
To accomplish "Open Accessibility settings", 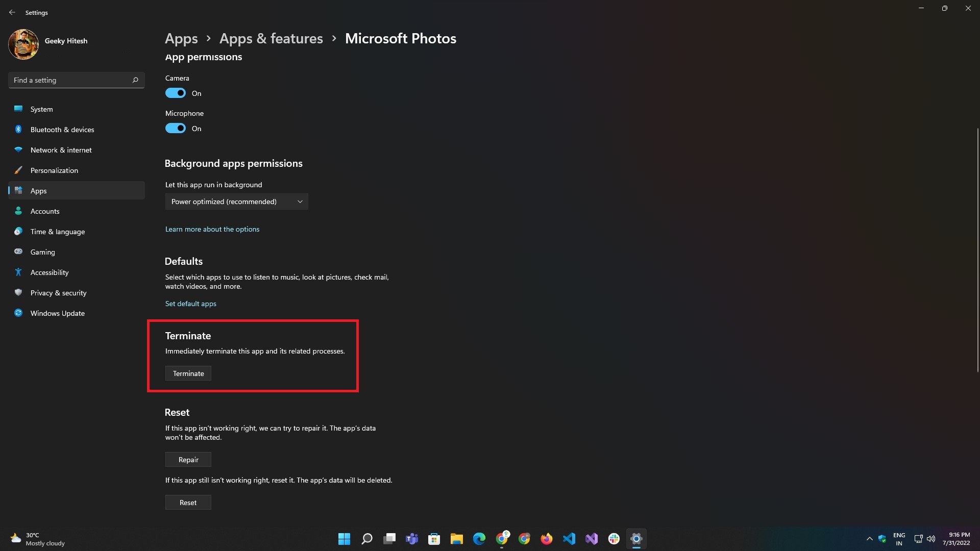I will [48, 272].
